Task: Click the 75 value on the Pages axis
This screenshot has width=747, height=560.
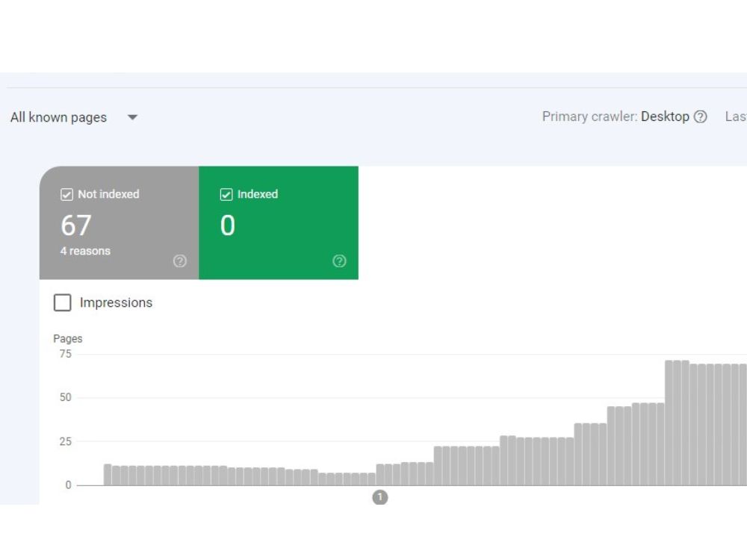Action: (x=65, y=354)
